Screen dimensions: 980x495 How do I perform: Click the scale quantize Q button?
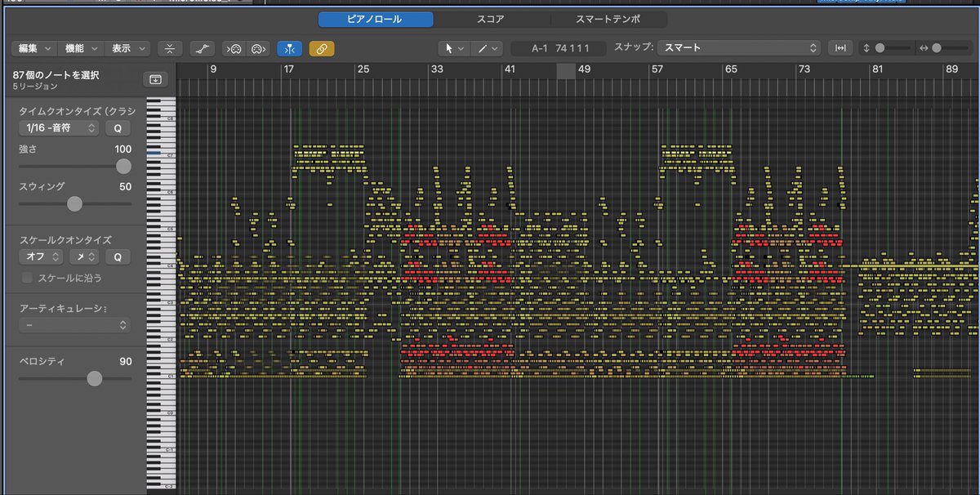coord(118,256)
